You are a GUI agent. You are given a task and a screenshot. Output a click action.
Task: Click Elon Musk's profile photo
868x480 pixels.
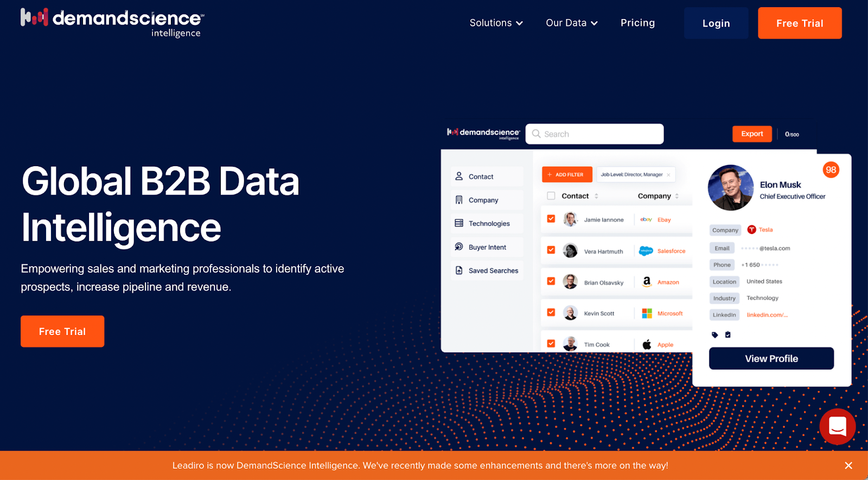[731, 188]
